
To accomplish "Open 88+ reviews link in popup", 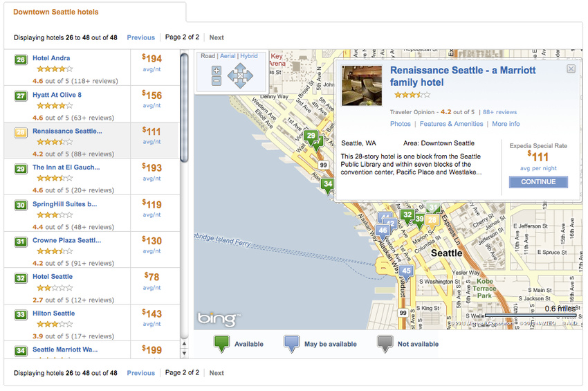I will [x=499, y=112].
